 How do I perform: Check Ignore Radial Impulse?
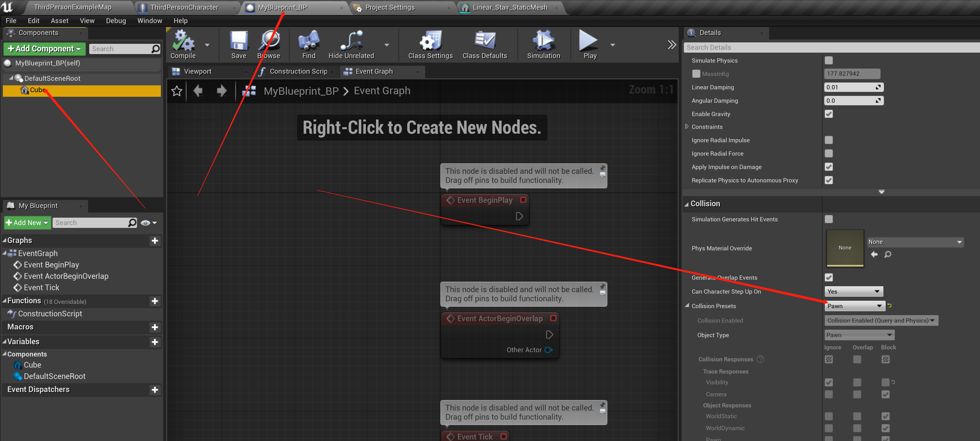coord(829,140)
